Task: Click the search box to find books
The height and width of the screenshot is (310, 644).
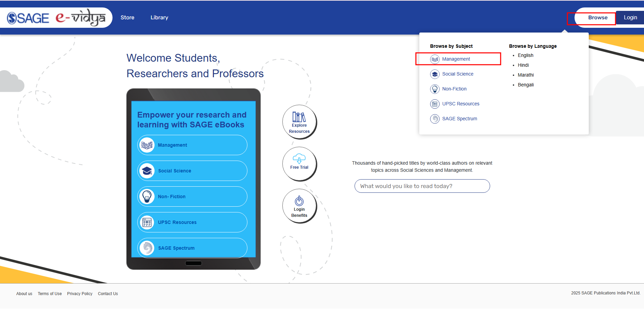Action: coord(422,186)
